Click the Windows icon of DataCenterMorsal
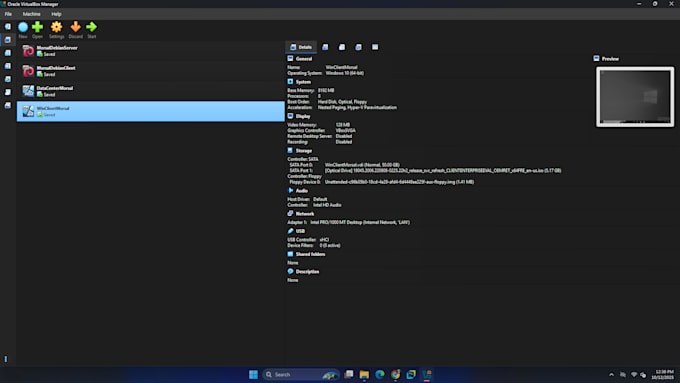680x383 pixels. [x=28, y=91]
